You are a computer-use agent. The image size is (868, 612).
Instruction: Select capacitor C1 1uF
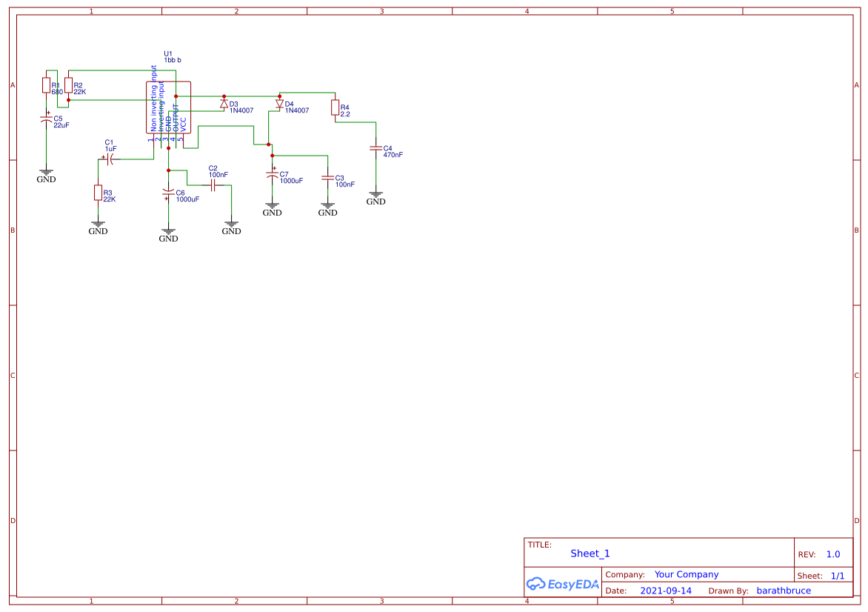111,161
